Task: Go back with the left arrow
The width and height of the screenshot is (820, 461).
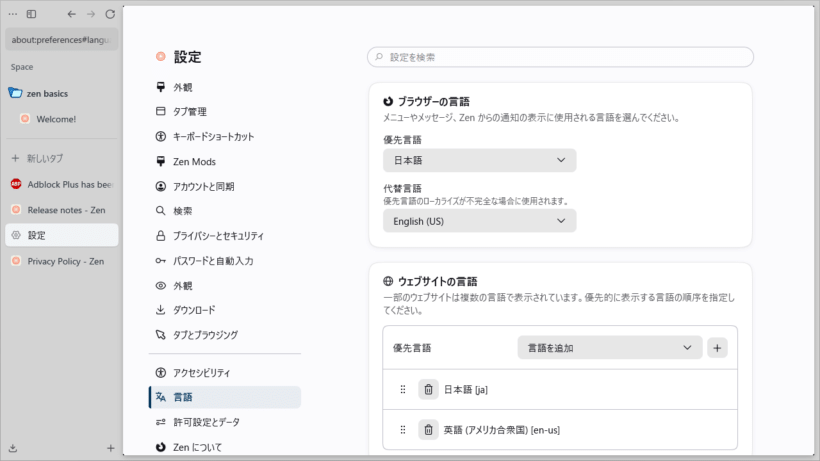Action: (x=72, y=14)
